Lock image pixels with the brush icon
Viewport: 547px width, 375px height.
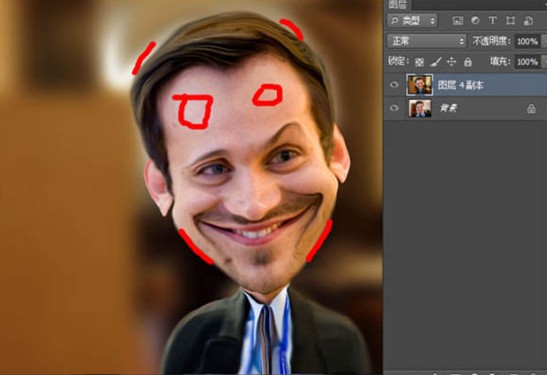coord(435,62)
